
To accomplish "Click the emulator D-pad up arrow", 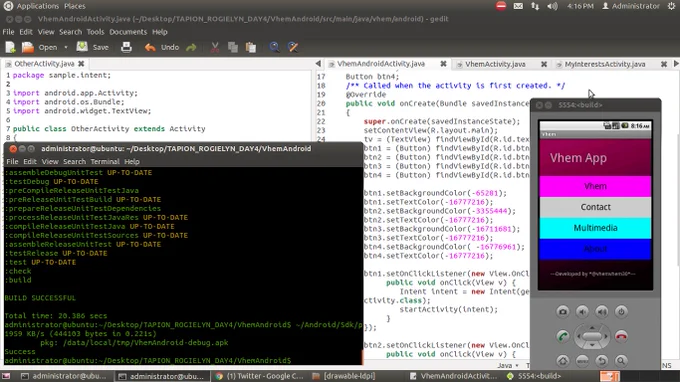I will (592, 327).
